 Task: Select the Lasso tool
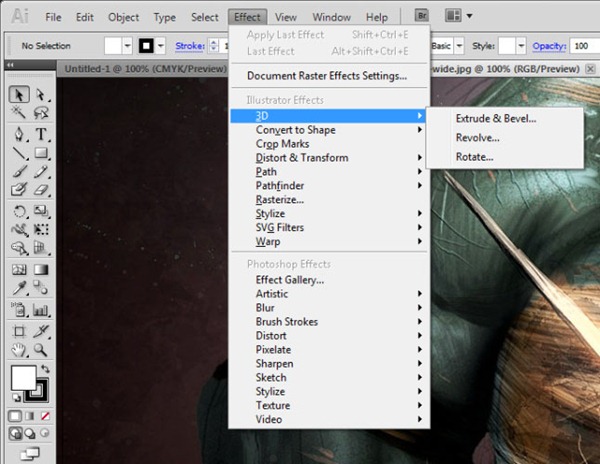[41, 112]
